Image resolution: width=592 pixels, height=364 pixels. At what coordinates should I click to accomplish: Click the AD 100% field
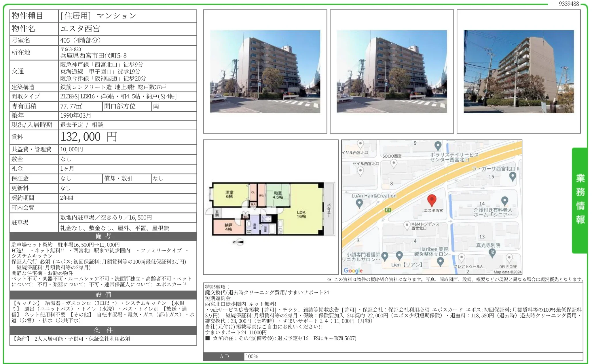click(251, 357)
